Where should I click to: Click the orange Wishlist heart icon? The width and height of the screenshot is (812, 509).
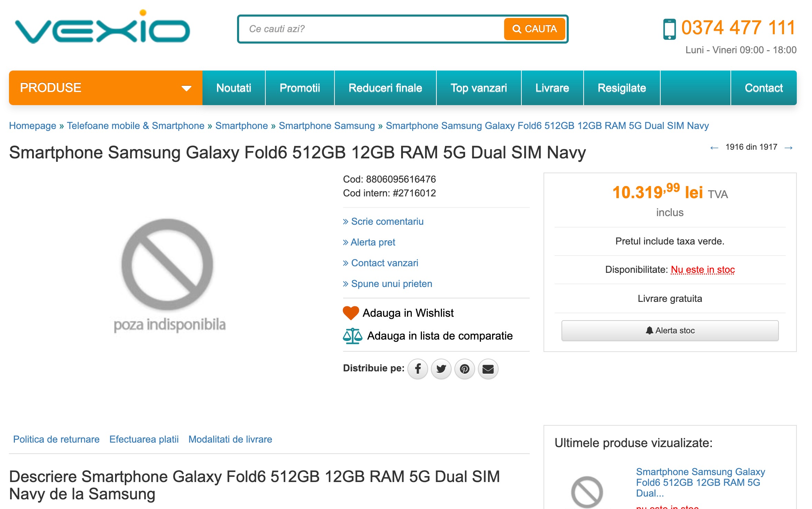[351, 313]
